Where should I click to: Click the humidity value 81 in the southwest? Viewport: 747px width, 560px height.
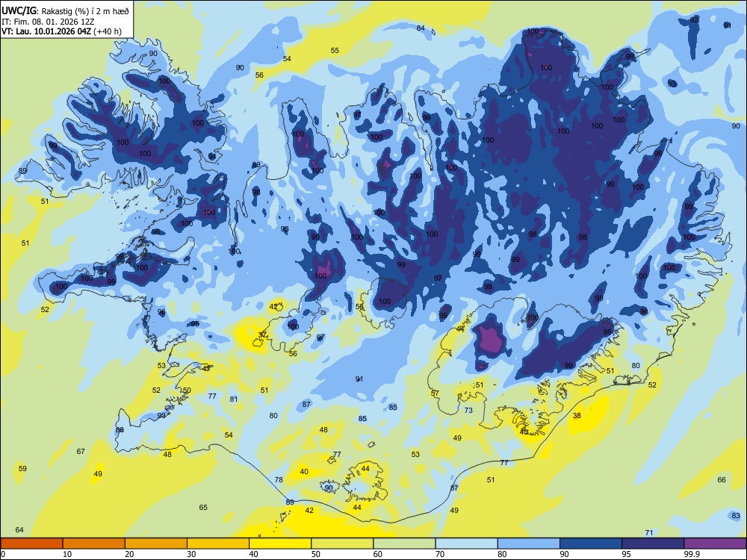click(233, 399)
